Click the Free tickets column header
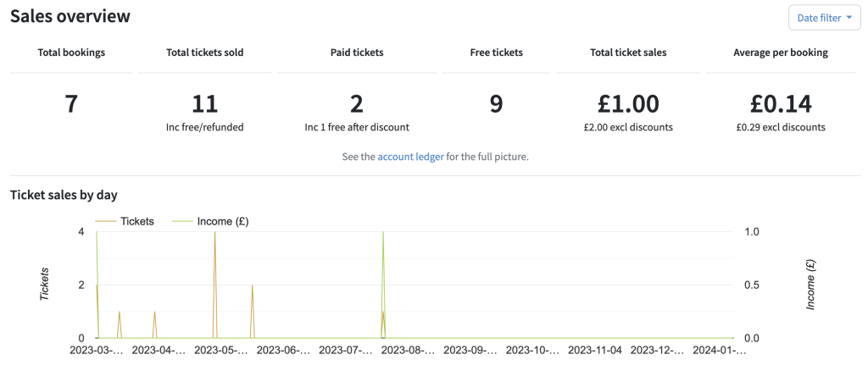Screen dimensions: 868x371 click(496, 53)
